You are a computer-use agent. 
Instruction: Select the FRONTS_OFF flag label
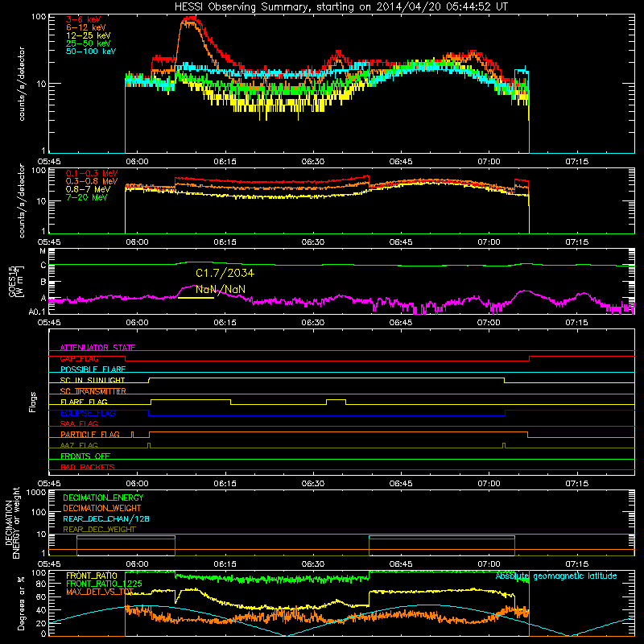click(x=85, y=456)
